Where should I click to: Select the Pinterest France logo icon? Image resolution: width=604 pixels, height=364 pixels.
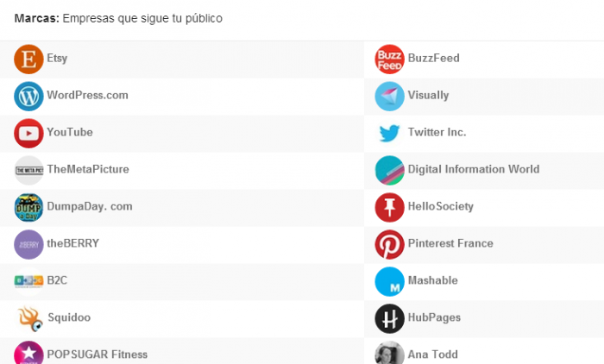click(x=389, y=244)
